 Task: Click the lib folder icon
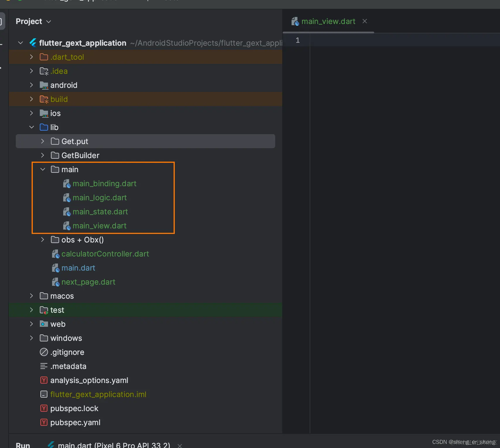point(44,127)
